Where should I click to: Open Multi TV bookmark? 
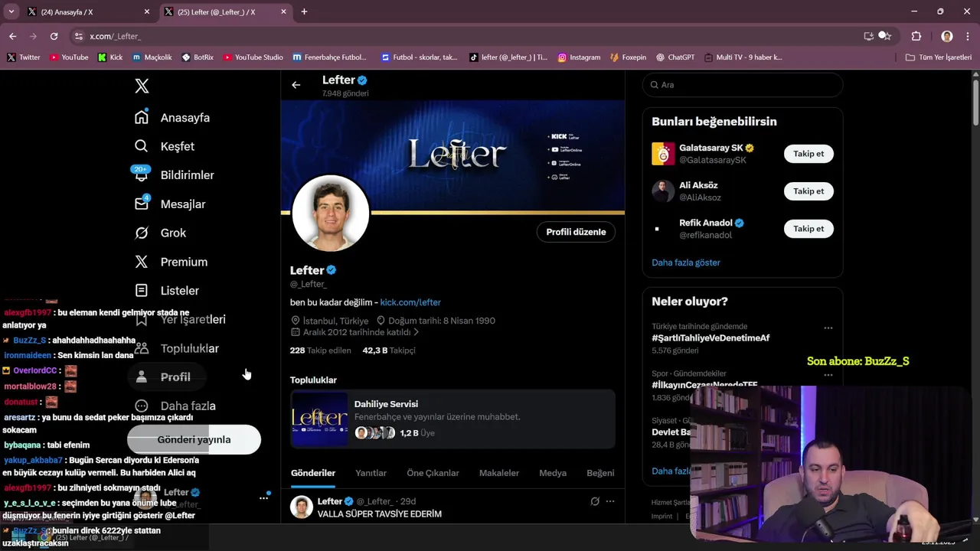click(x=743, y=57)
